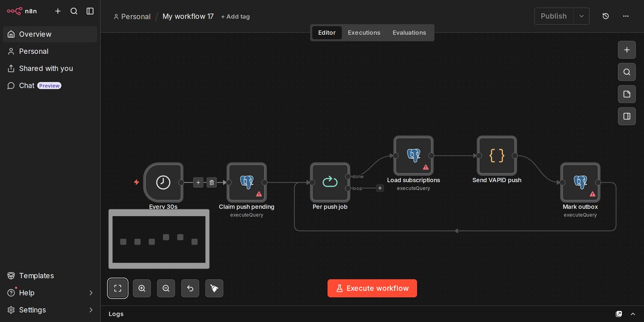The width and height of the screenshot is (644, 322).
Task: Select the Every 30s schedule trigger node
Action: coord(164,182)
